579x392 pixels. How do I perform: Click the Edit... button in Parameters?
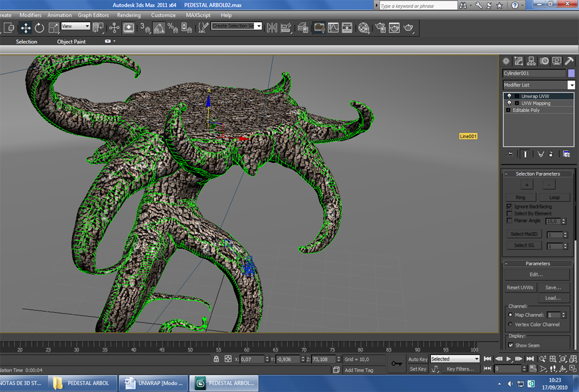536,274
